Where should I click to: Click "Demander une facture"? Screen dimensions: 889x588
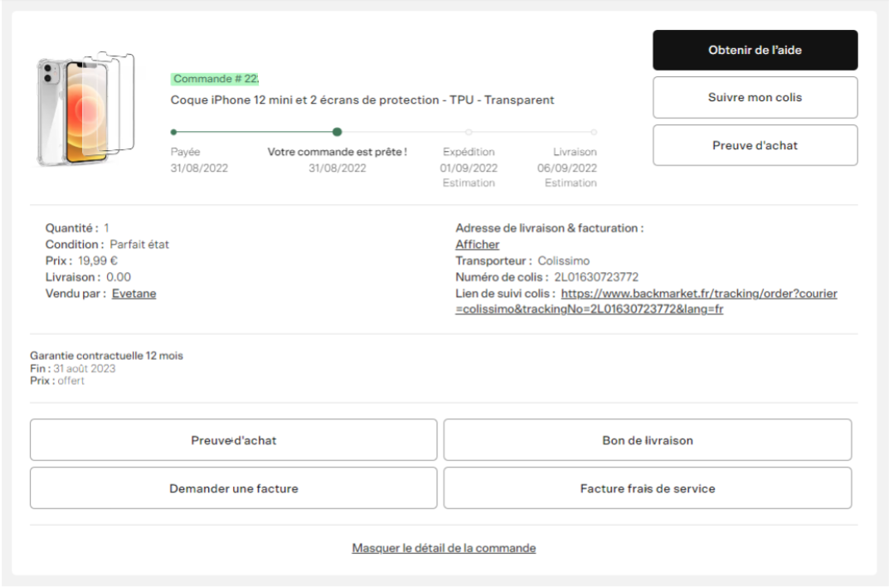(x=233, y=488)
